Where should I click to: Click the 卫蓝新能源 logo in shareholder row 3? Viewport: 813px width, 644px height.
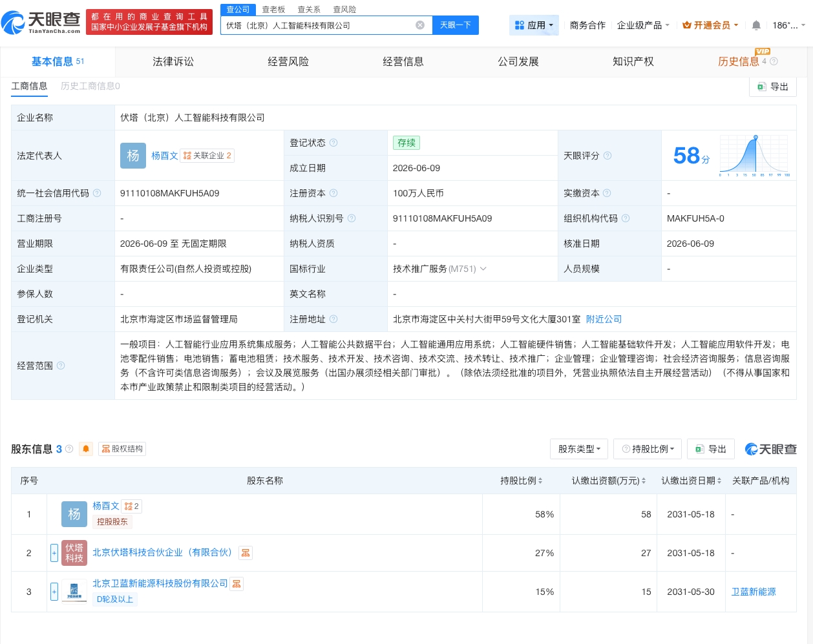[x=74, y=591]
